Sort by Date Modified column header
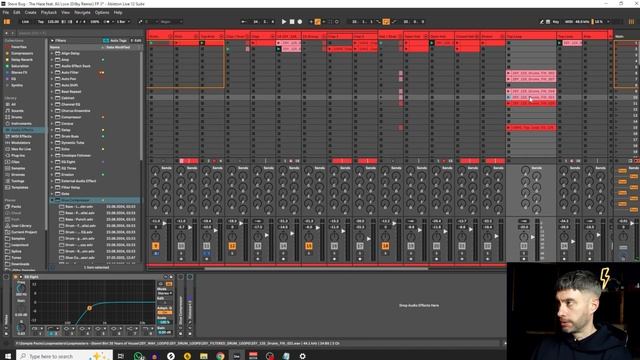Screen dimensions: 640x360 (118, 47)
